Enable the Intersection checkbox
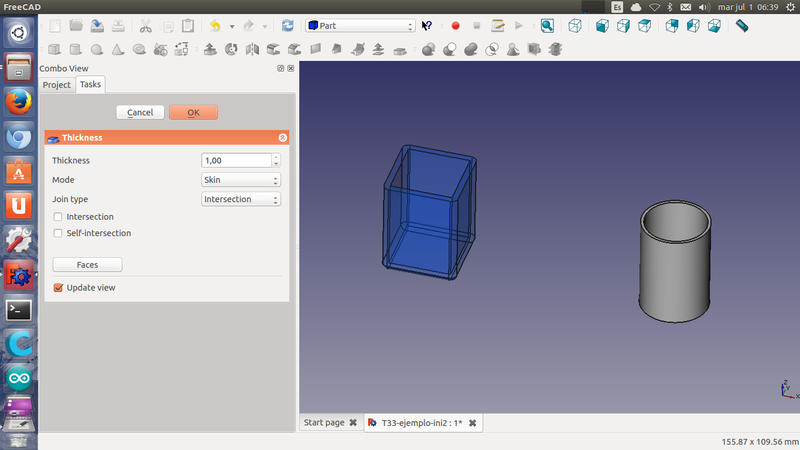 pyautogui.click(x=58, y=217)
